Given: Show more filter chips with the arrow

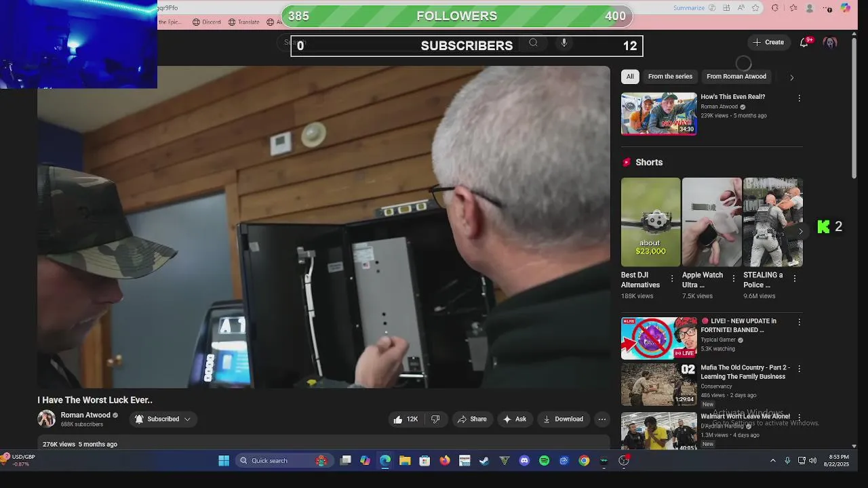Looking at the screenshot, I should [791, 77].
